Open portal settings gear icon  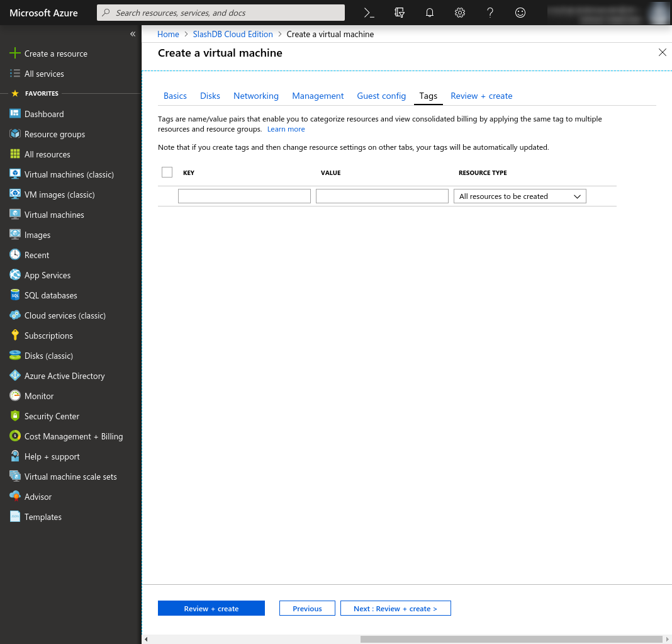460,13
